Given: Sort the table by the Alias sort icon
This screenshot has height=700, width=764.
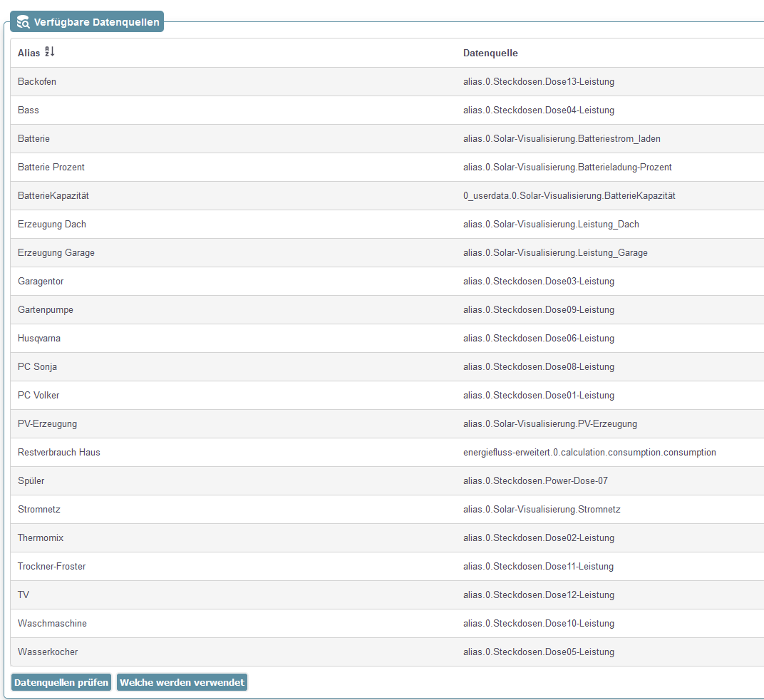Looking at the screenshot, I should point(50,51).
